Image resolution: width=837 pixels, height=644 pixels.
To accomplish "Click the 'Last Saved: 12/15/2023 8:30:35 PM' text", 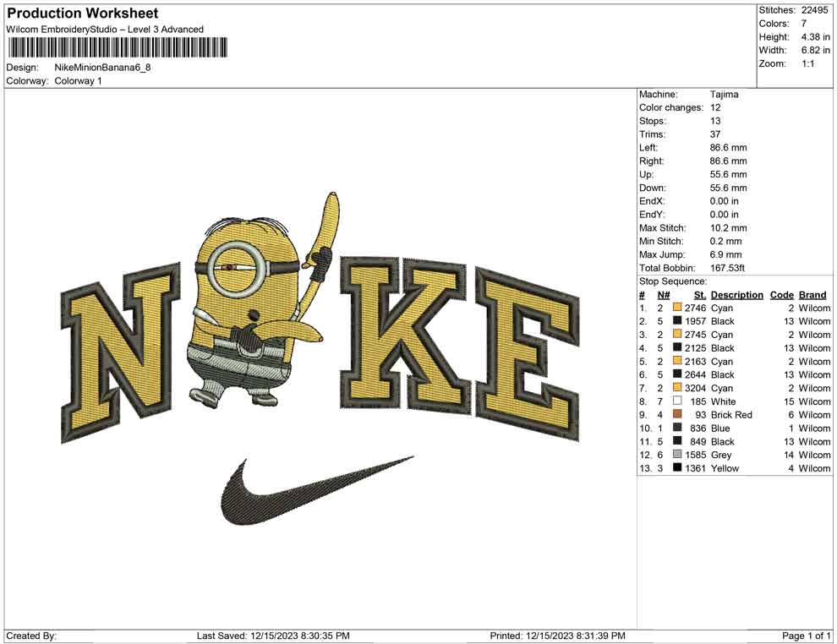I will [x=273, y=636].
